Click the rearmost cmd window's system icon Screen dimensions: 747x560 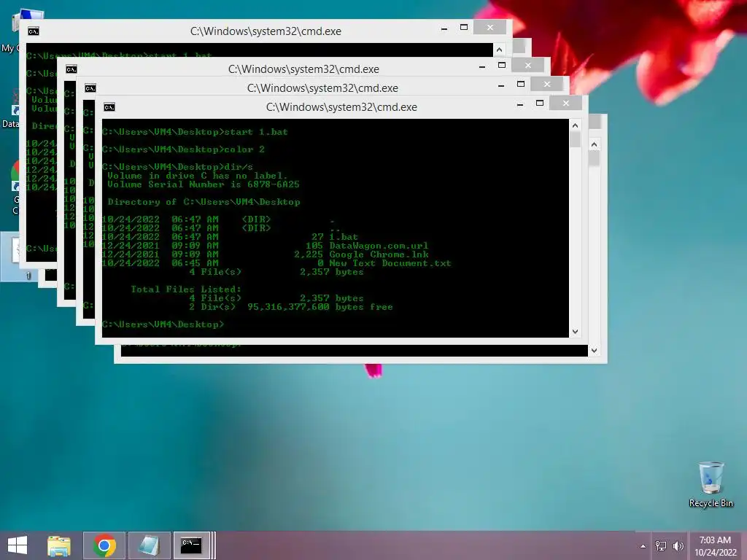(33, 31)
